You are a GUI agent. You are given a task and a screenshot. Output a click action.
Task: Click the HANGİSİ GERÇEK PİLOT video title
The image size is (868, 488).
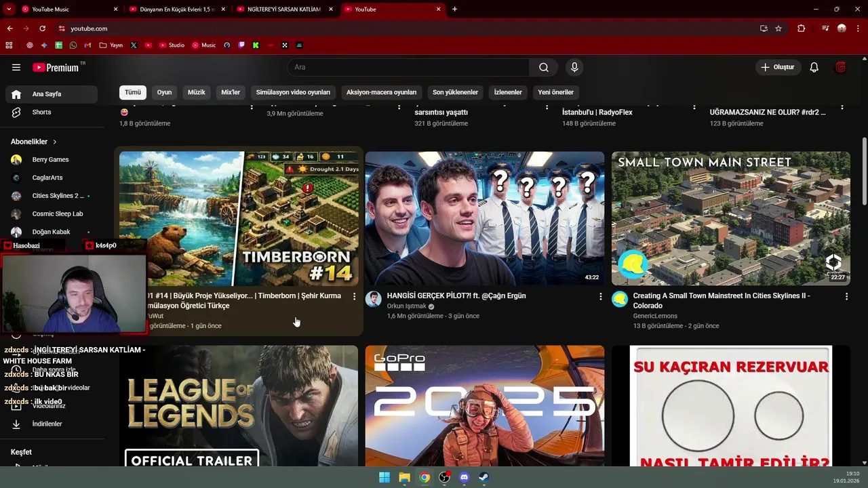[x=456, y=296]
